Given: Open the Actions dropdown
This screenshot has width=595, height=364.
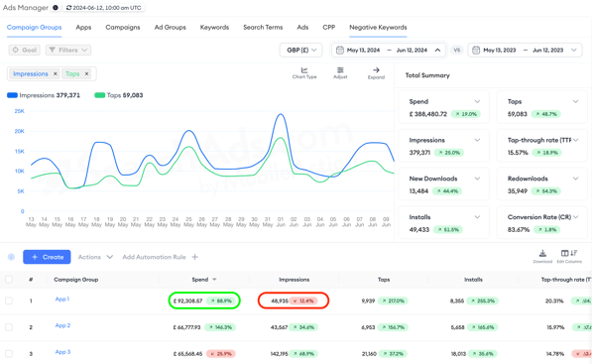Looking at the screenshot, I should (x=95, y=257).
